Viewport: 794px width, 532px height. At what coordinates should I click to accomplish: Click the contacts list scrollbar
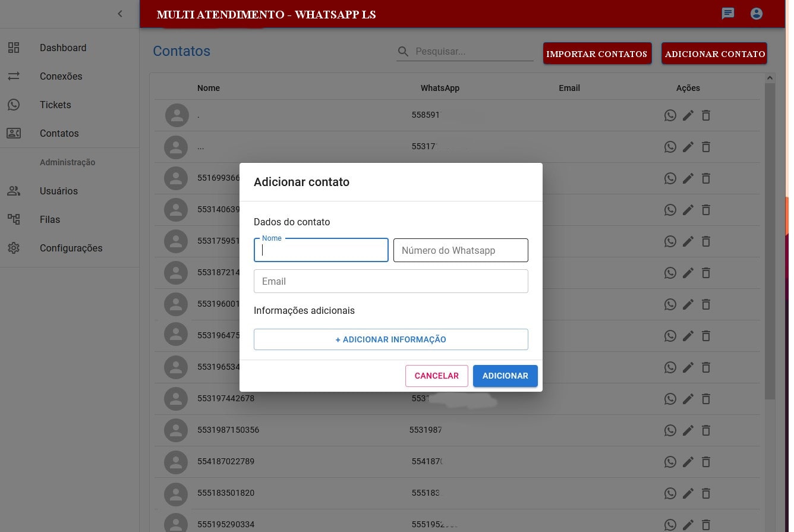[x=770, y=241]
